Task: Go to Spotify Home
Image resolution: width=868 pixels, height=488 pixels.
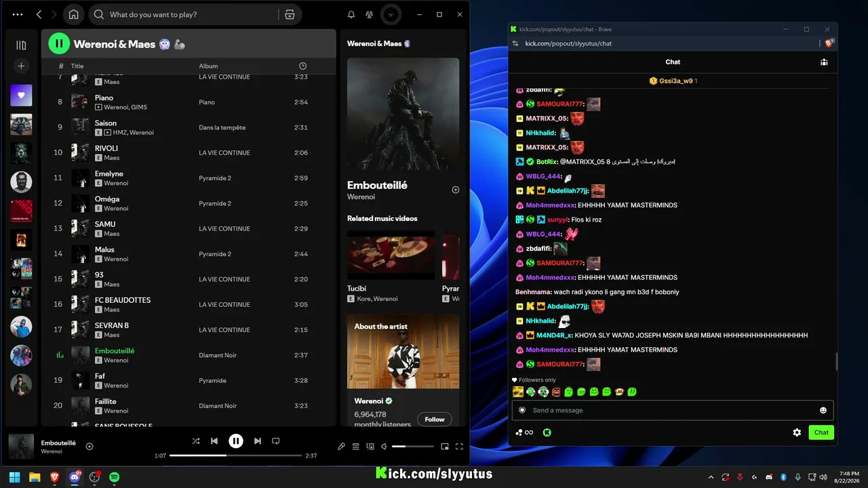Action: pos(73,14)
